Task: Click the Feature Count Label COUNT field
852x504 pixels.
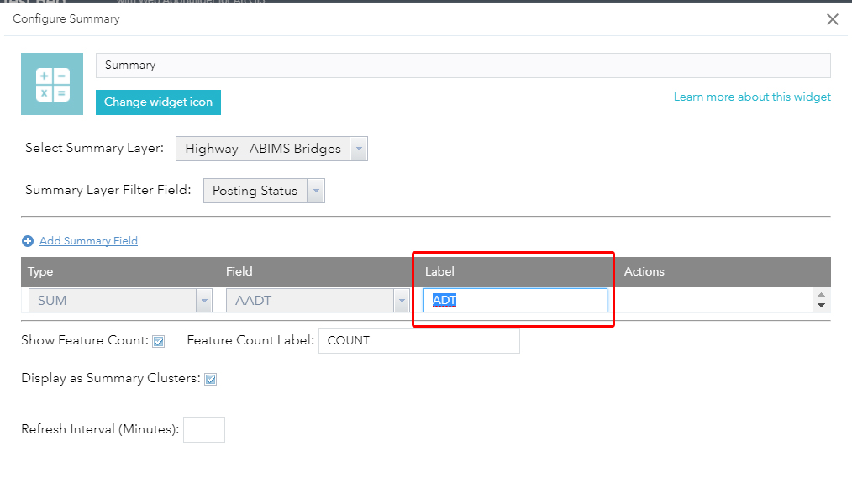Action: (x=419, y=341)
